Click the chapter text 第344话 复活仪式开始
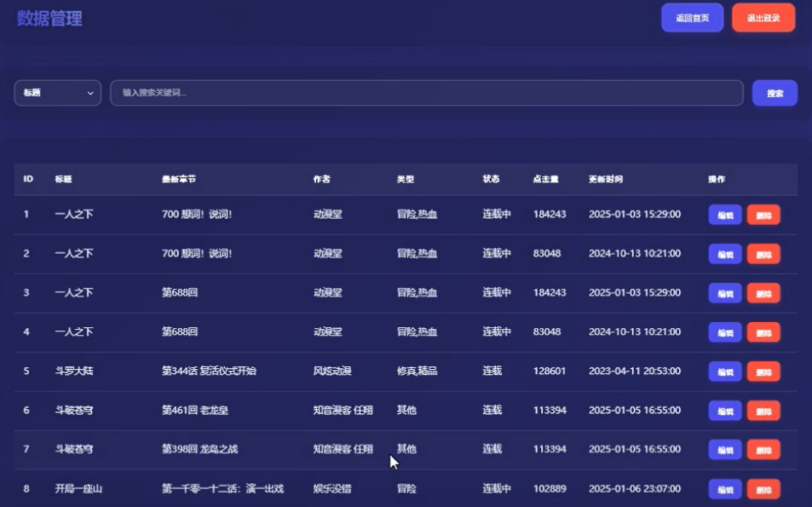 click(x=210, y=371)
